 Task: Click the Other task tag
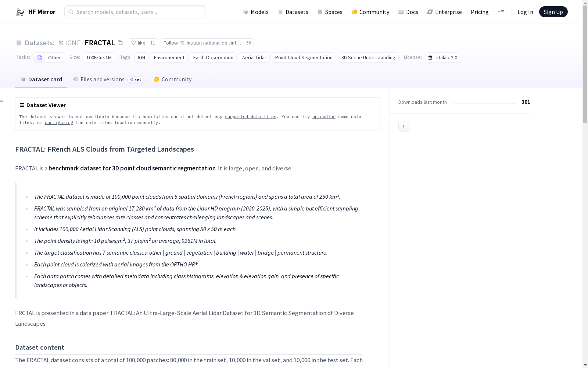(49, 57)
